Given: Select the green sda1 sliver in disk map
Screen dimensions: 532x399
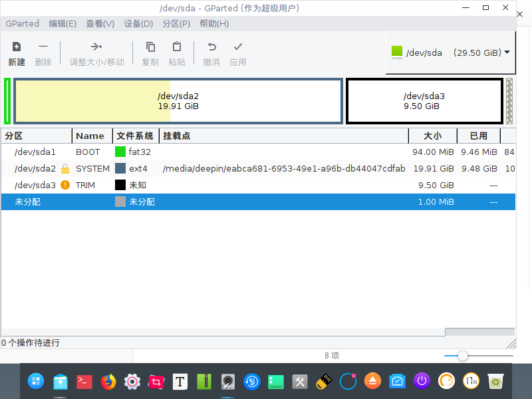Looking at the screenshot, I should pyautogui.click(x=7, y=101).
